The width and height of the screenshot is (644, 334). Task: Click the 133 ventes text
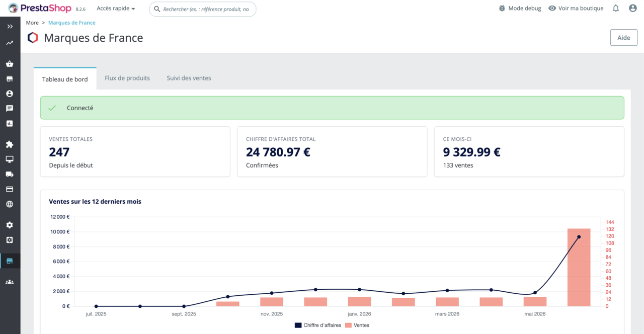pyautogui.click(x=458, y=165)
